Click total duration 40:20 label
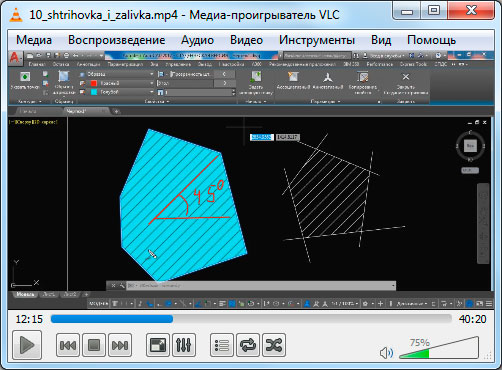This screenshot has height=370, width=502. pos(472,319)
